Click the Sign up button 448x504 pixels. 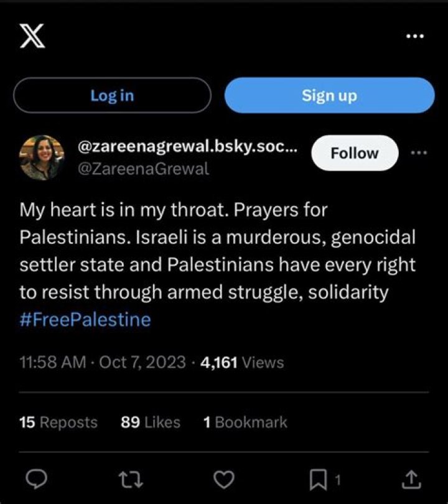[329, 95]
